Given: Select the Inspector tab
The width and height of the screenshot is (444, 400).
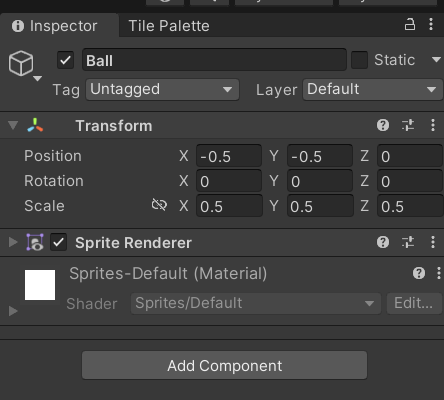Looking at the screenshot, I should (x=59, y=26).
